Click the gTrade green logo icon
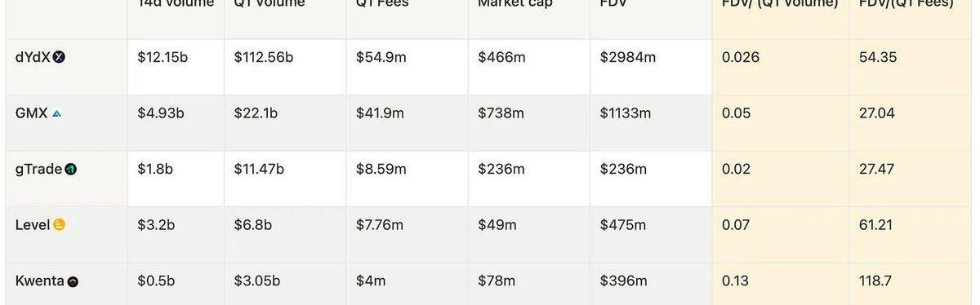Viewport: 980px width, 305px height. [x=71, y=170]
